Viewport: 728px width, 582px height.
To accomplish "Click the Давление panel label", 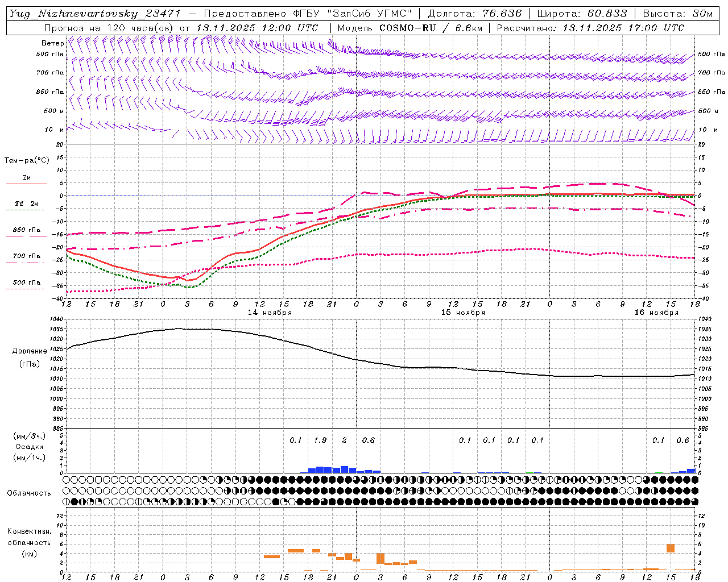I will pyautogui.click(x=29, y=351).
